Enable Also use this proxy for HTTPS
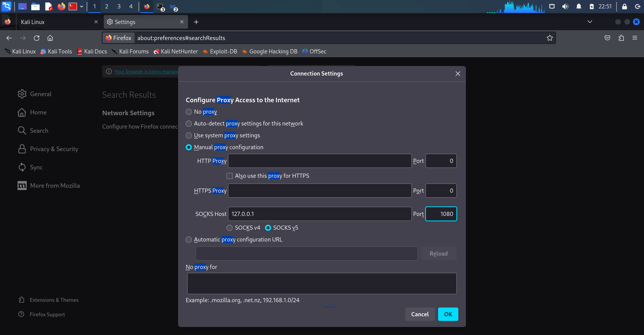The height and width of the screenshot is (335, 644). [230, 176]
